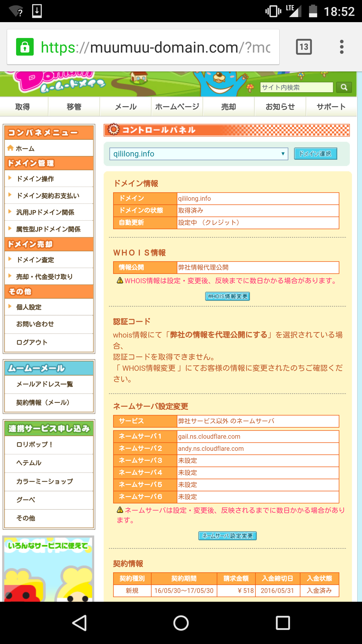Screen dimensions: 362x644
Task: Open the qililong.info domain dropdown
Action: coord(199,154)
